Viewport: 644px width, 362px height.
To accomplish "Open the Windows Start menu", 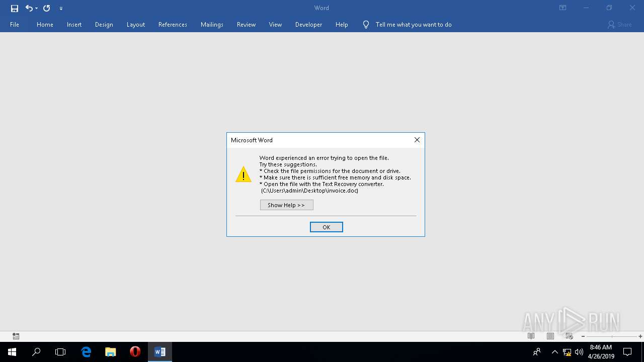I will [x=12, y=352].
